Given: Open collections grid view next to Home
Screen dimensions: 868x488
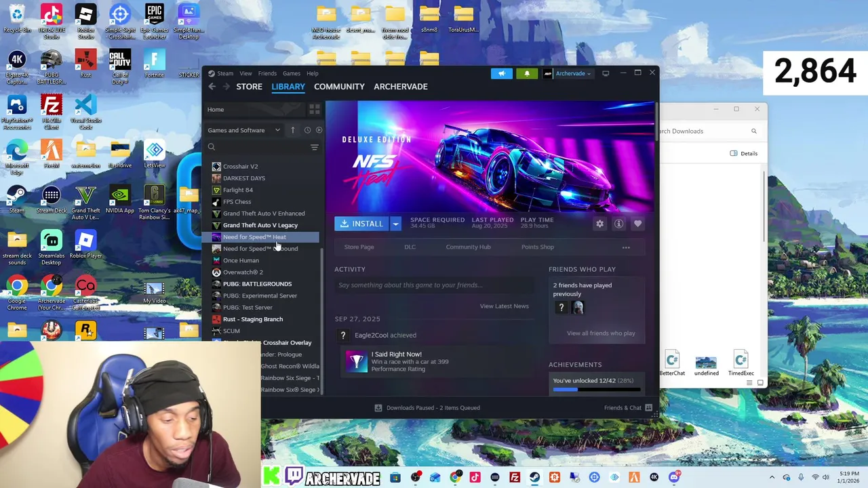Looking at the screenshot, I should pyautogui.click(x=314, y=109).
